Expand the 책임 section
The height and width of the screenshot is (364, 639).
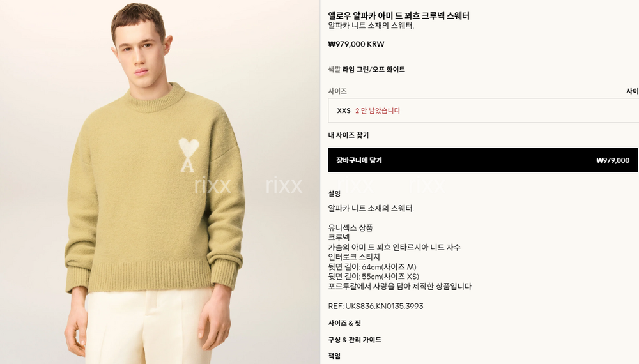[334, 356]
